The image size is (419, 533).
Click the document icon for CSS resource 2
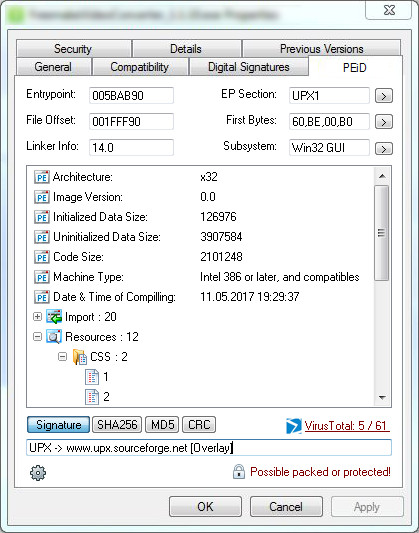tap(92, 397)
